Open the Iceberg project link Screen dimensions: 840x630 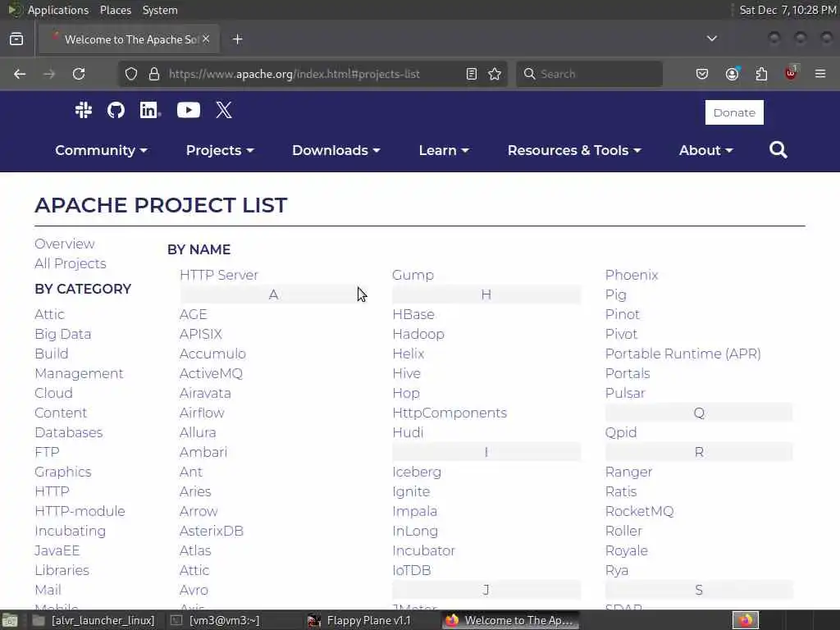417,472
